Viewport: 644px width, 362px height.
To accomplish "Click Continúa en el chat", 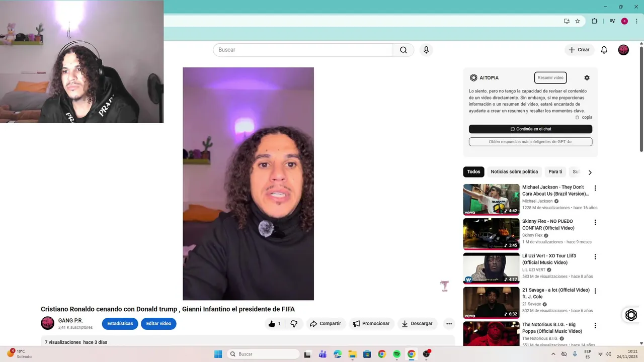I will [x=530, y=129].
